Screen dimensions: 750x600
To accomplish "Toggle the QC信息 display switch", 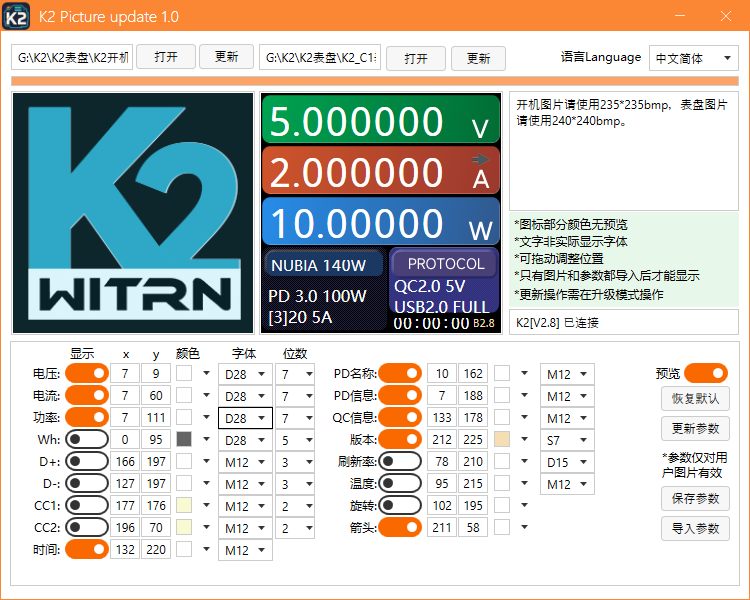I will (x=400, y=417).
